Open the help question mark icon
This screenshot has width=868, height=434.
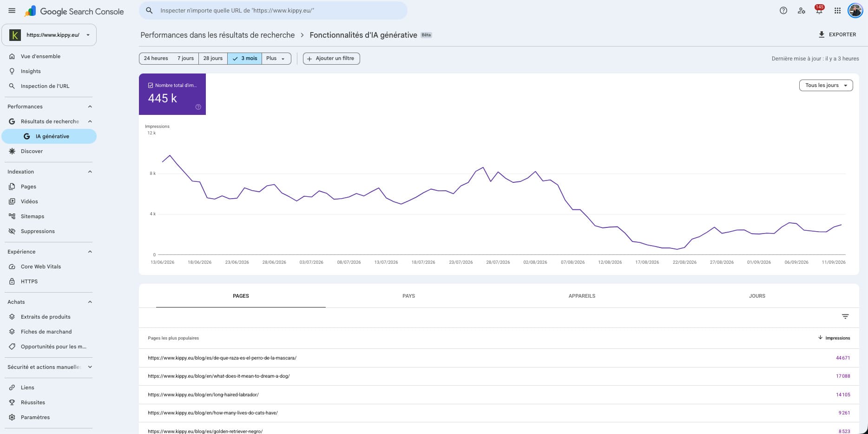(783, 11)
